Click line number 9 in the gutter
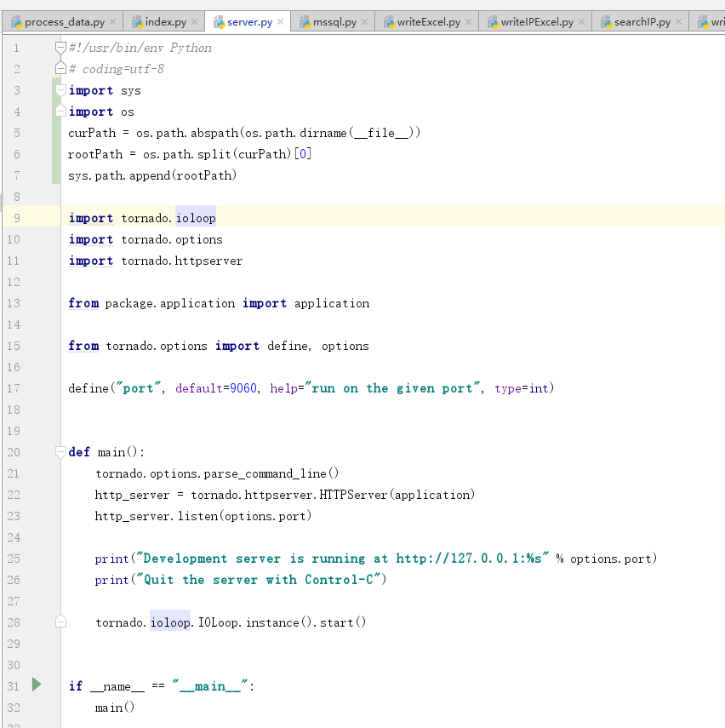The image size is (725, 728). 17,218
